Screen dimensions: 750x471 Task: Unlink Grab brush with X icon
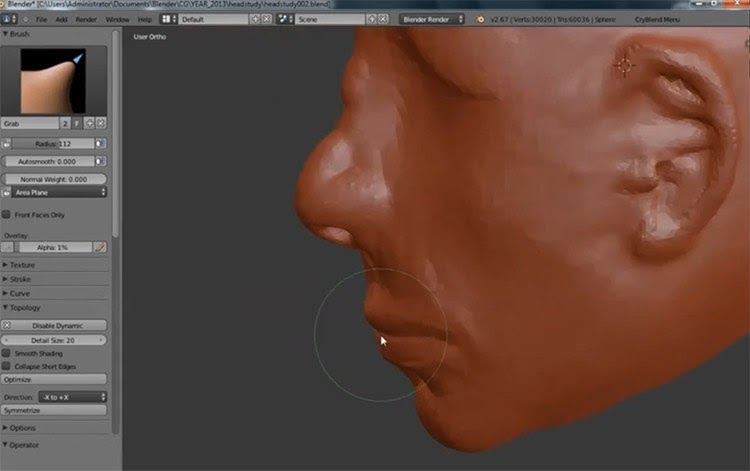click(x=101, y=123)
